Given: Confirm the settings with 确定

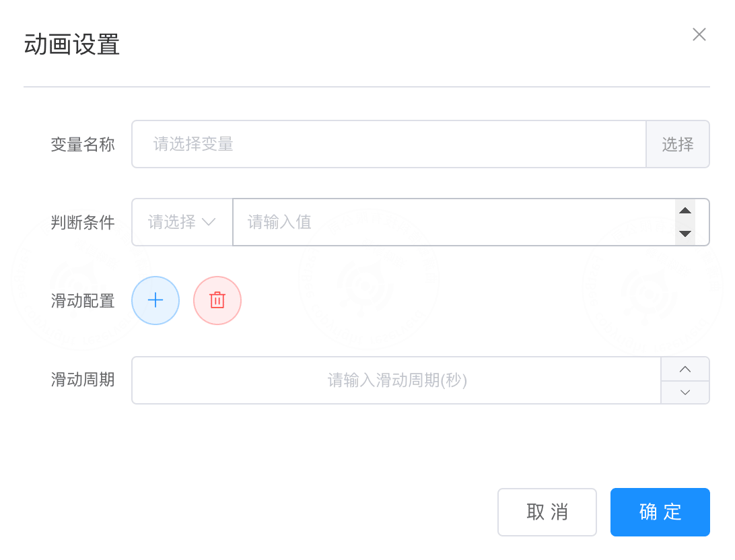Looking at the screenshot, I should click(x=660, y=512).
